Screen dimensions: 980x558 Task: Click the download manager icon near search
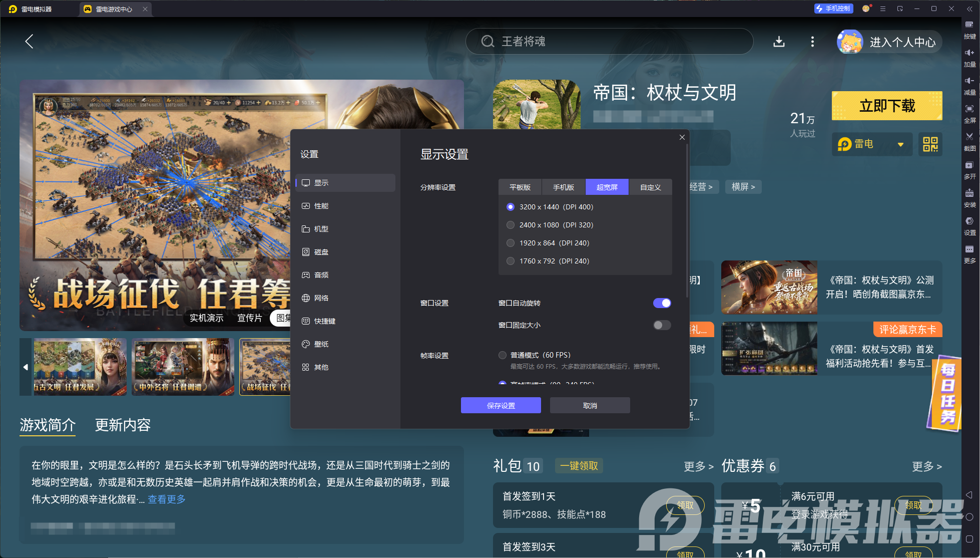(779, 42)
